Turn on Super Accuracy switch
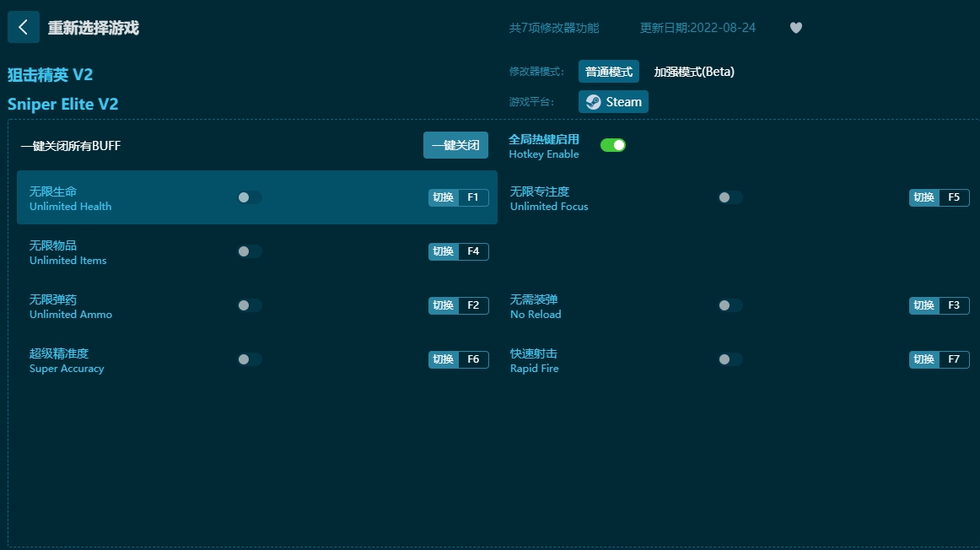This screenshot has width=980, height=550. 249,359
